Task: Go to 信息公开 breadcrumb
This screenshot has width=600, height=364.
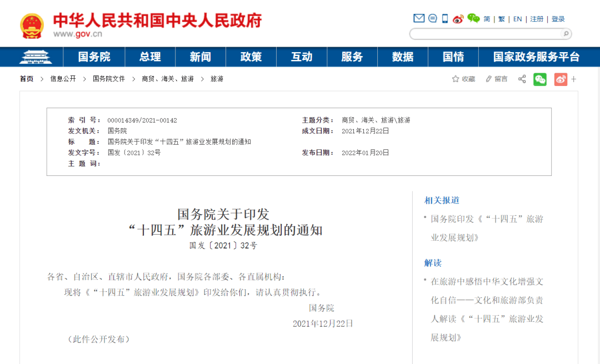Action: point(63,79)
